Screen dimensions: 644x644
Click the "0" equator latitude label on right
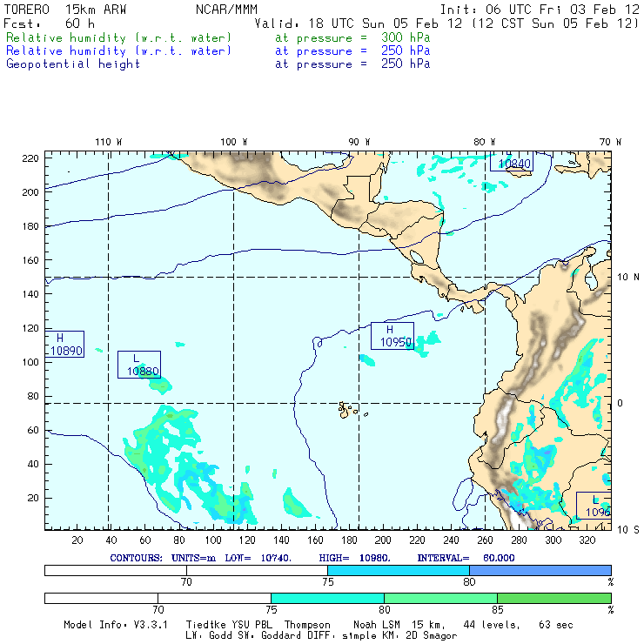[x=621, y=403]
